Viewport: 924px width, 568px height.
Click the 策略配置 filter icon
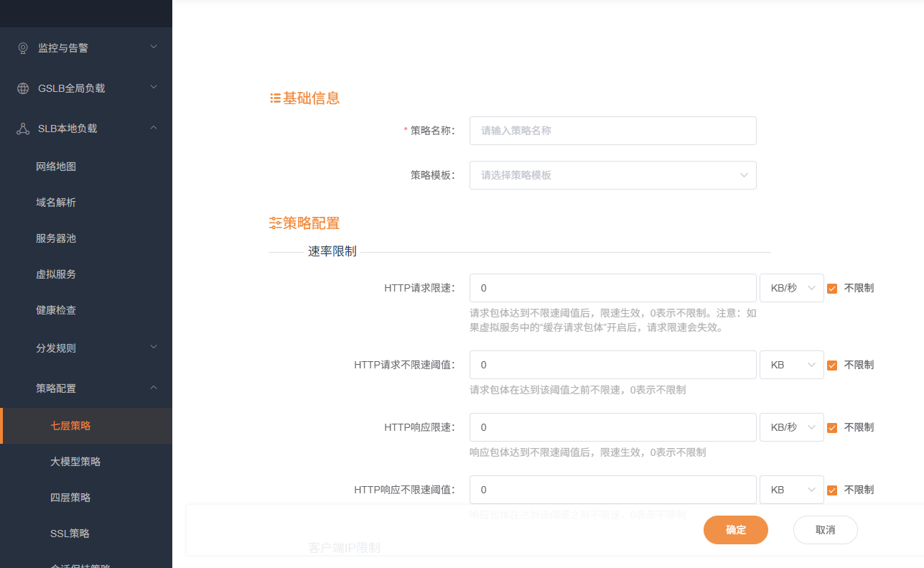click(274, 223)
